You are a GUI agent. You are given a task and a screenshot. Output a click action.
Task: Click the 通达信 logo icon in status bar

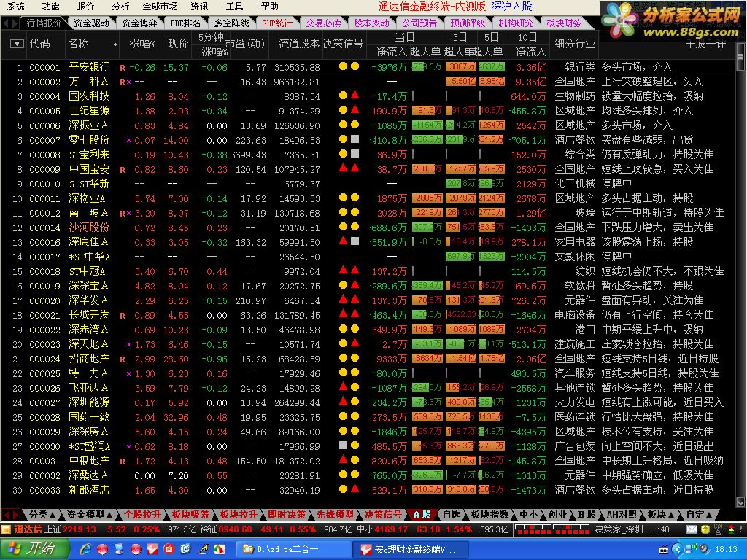tap(6, 529)
